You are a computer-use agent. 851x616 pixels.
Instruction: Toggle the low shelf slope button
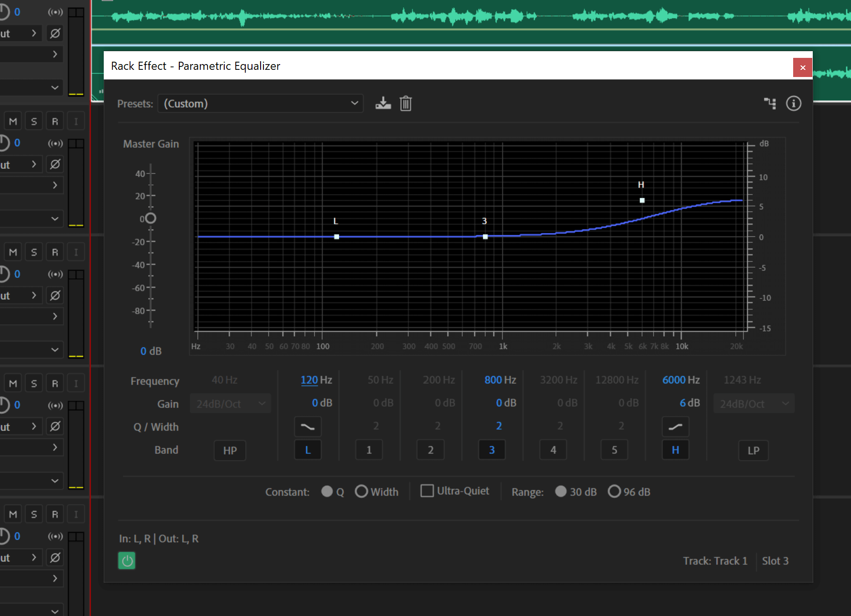[308, 427]
